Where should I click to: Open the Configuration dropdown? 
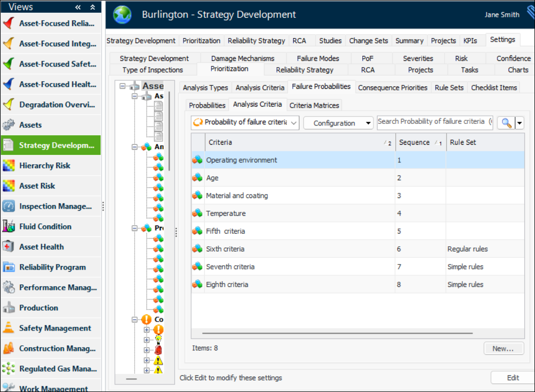[x=338, y=123]
